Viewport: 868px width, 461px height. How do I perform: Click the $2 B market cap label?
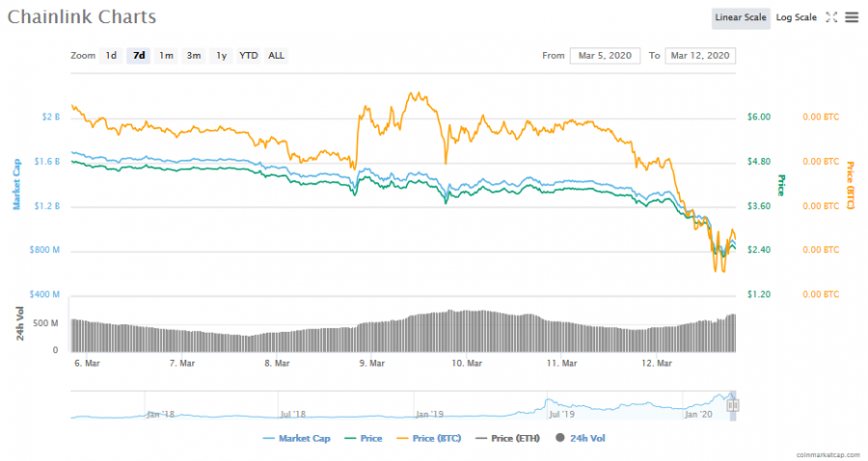[51, 117]
